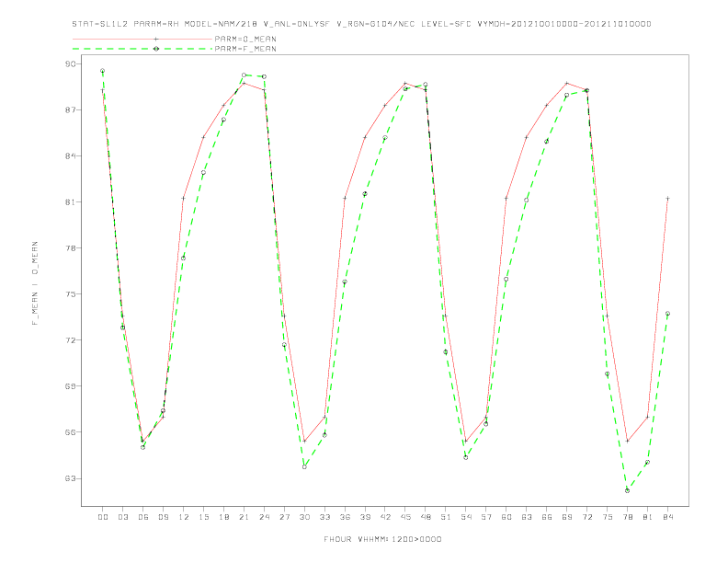The height and width of the screenshot is (563, 728).
Task: Click x-axis tick label 84
Action: pos(668,517)
